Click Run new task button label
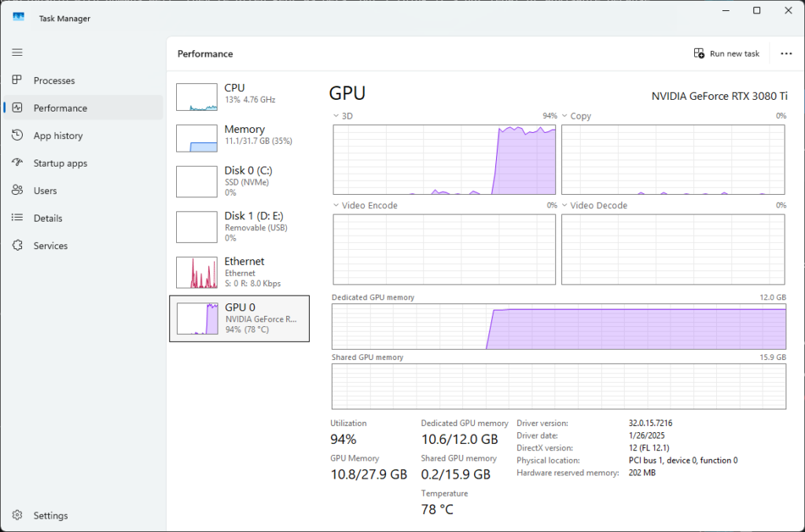The height and width of the screenshot is (532, 805). coord(734,53)
